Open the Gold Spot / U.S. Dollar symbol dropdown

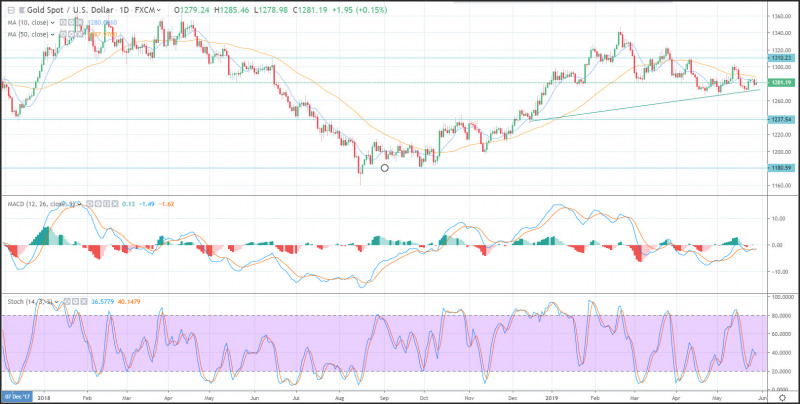158,10
